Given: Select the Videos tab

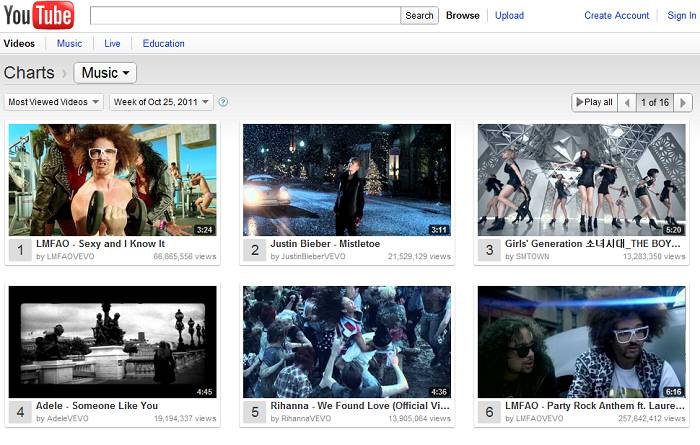Looking at the screenshot, I should (x=19, y=44).
